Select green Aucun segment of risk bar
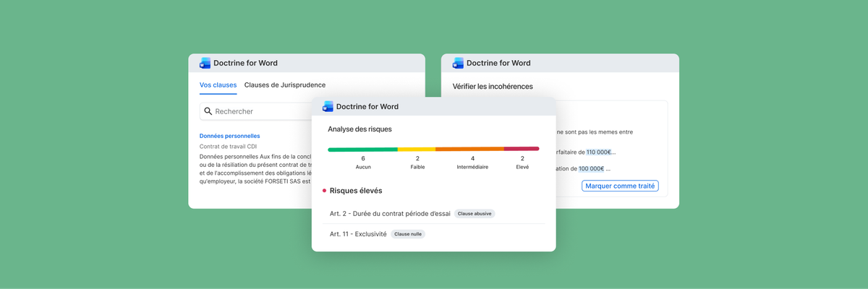Image resolution: width=868 pixels, height=289 pixels. coord(362,149)
